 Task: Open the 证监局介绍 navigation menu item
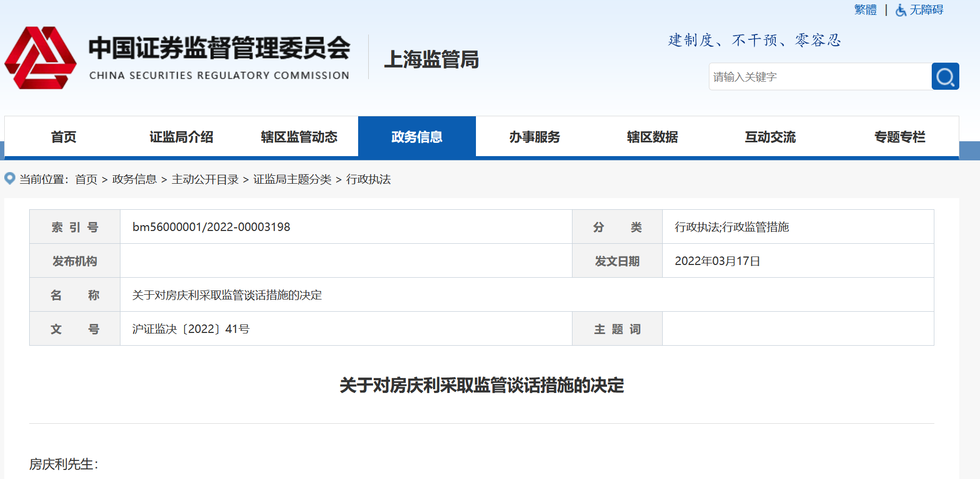click(180, 136)
